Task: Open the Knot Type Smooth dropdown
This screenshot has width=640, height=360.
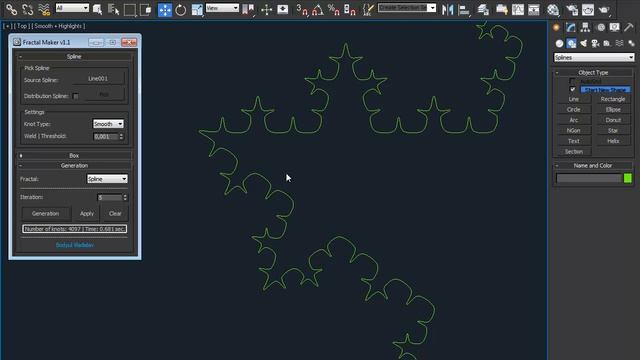Action: (x=108, y=124)
